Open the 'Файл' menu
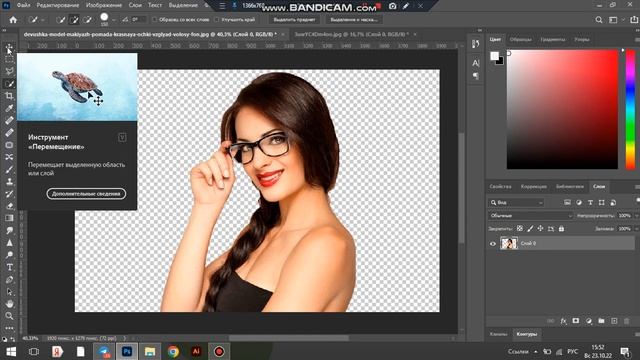This screenshot has height=360, width=640. (x=23, y=5)
